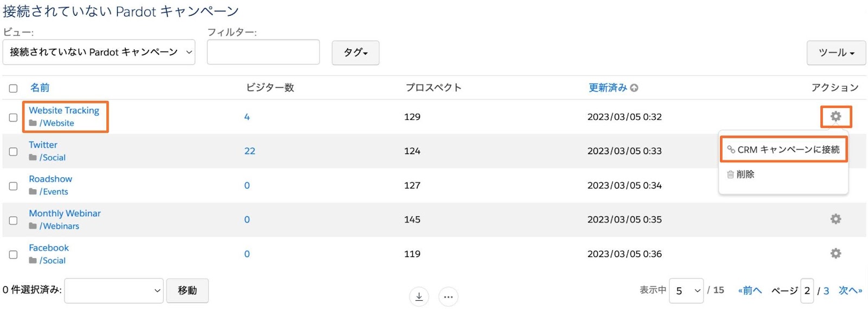Open the タグ dropdown button
Viewport: 868px width, 309px height.
click(x=355, y=53)
